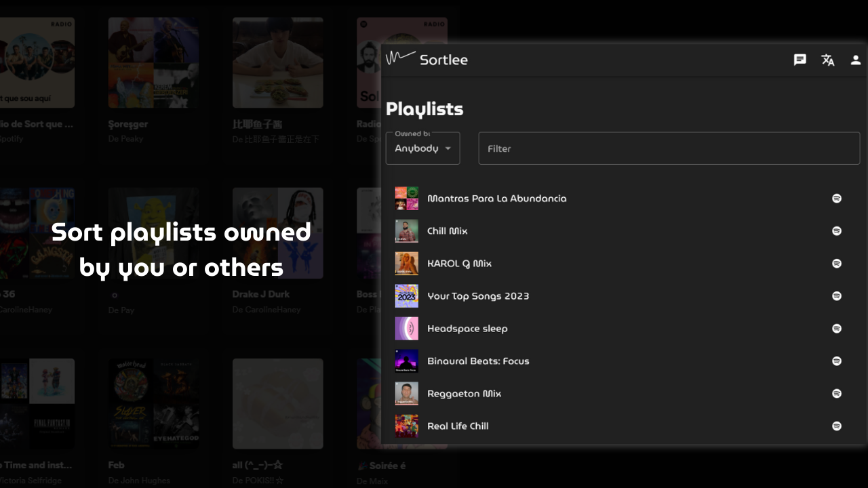Screen dimensions: 868x488
Task: Expand the Owned by Anybody dropdown
Action: [x=423, y=148]
